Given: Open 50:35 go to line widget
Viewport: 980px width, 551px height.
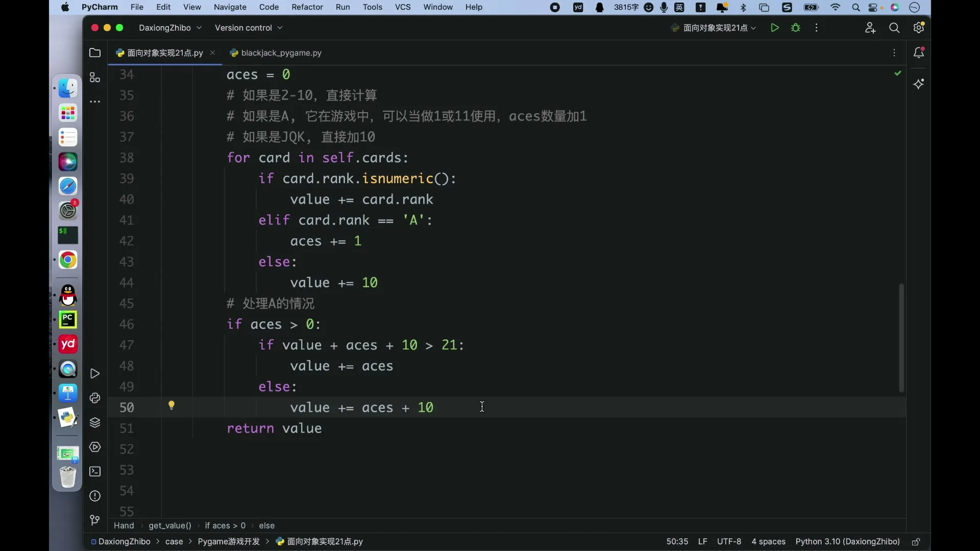Looking at the screenshot, I should 677,542.
